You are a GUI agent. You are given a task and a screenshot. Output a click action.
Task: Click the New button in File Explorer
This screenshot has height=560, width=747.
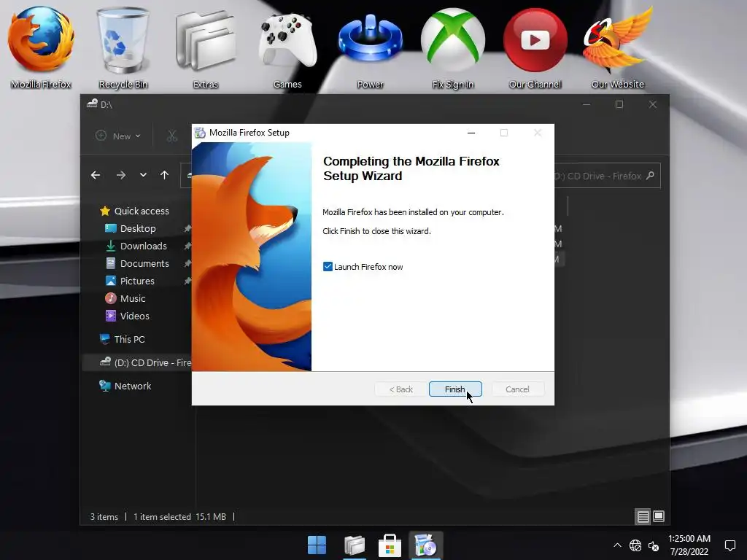pos(118,136)
